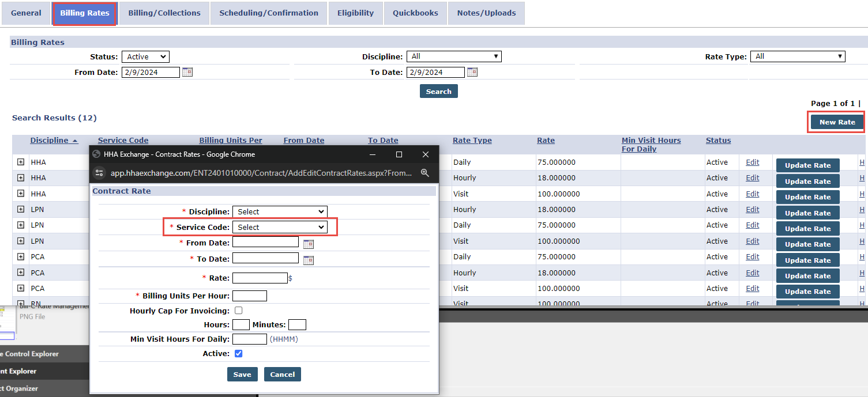
Task: Expand the HHA Daily rate row
Action: click(x=21, y=162)
